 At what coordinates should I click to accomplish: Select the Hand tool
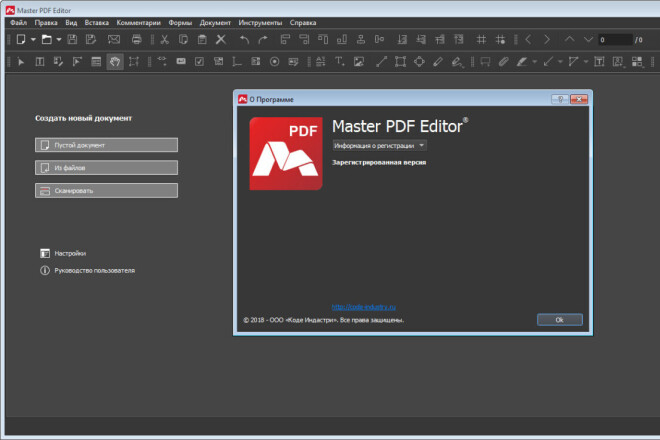pos(115,62)
